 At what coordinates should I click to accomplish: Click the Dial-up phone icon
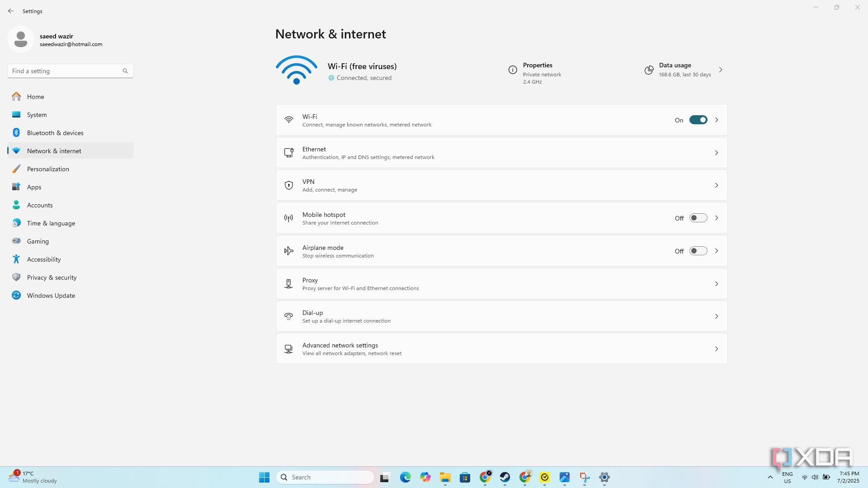(x=289, y=316)
